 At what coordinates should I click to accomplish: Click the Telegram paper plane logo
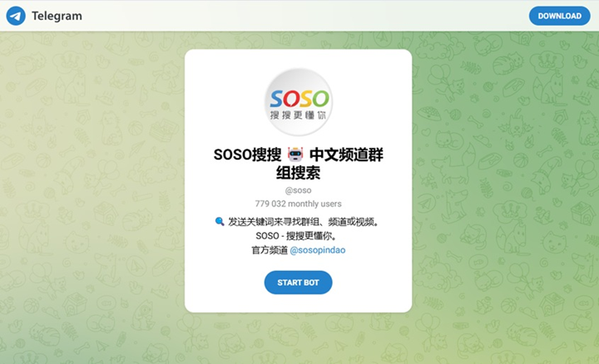click(x=16, y=16)
